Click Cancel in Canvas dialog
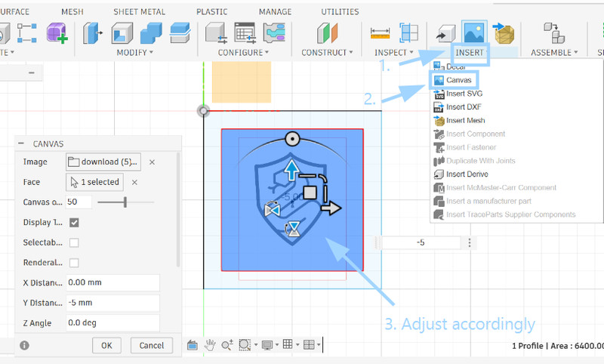The height and width of the screenshot is (364, 604). pos(152,346)
